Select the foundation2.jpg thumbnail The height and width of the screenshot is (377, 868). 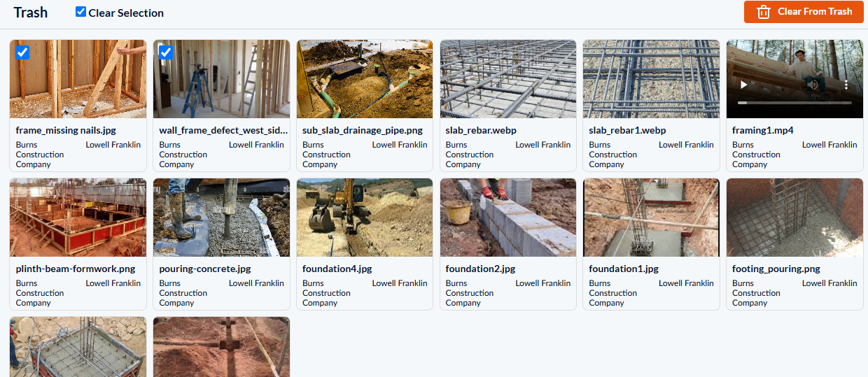click(508, 218)
